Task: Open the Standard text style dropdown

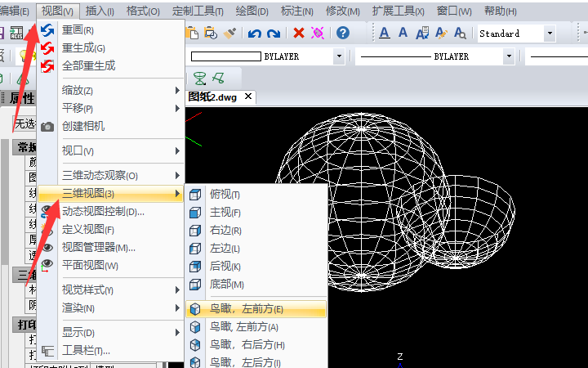Action: 550,34
